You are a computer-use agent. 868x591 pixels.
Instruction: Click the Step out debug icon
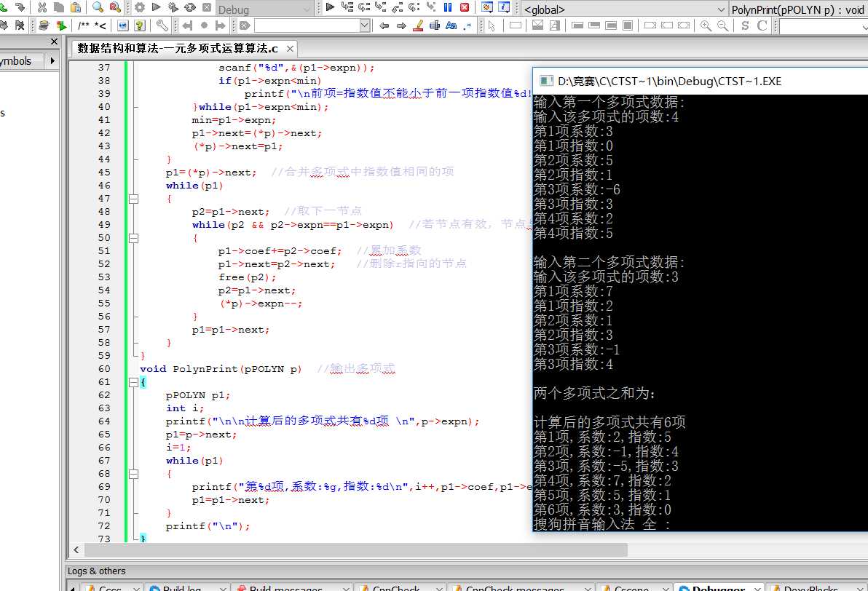pos(397,7)
